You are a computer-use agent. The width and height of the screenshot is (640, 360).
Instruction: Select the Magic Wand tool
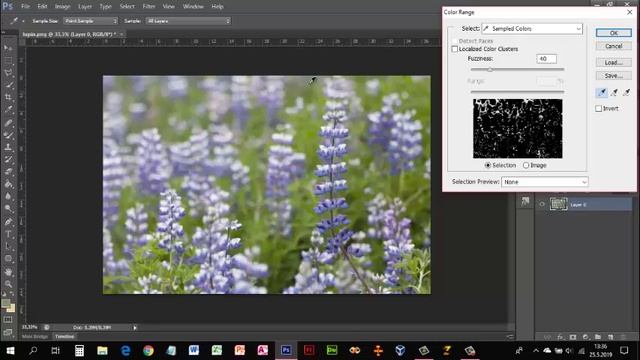tap(8, 85)
